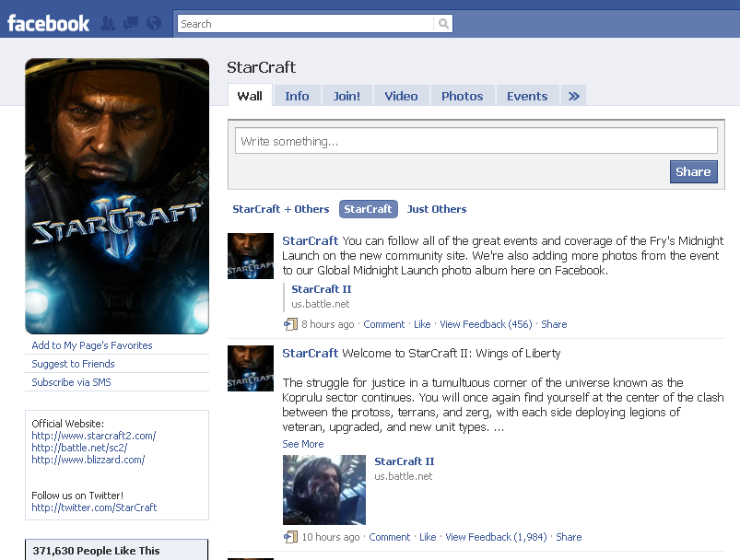Image resolution: width=740 pixels, height=560 pixels.
Task: Open the Events tab
Action: click(527, 96)
